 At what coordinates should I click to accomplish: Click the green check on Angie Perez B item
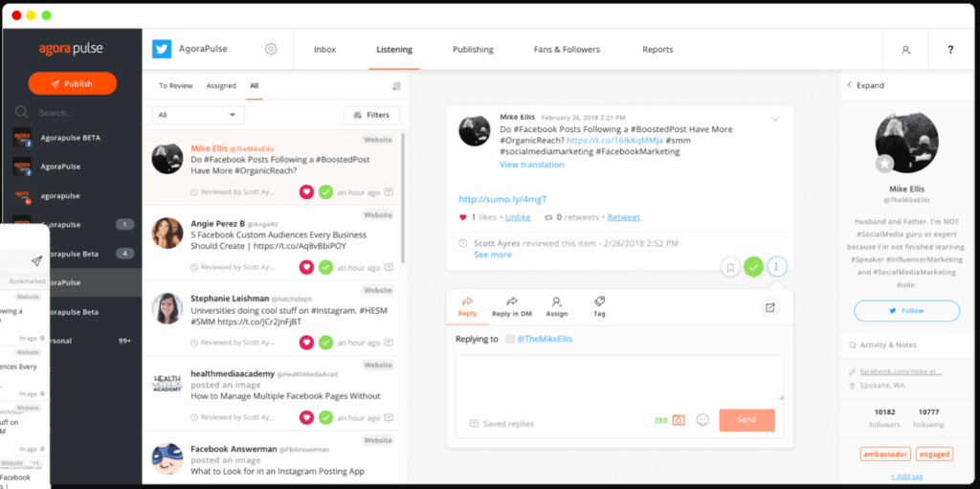point(325,268)
